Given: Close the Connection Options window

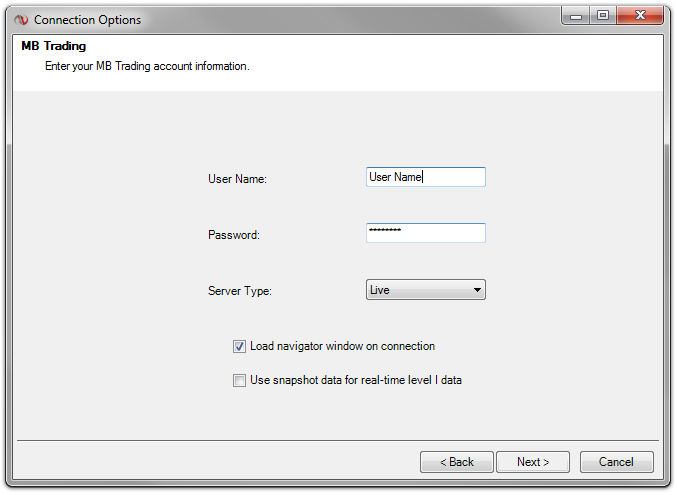Looking at the screenshot, I should point(640,16).
